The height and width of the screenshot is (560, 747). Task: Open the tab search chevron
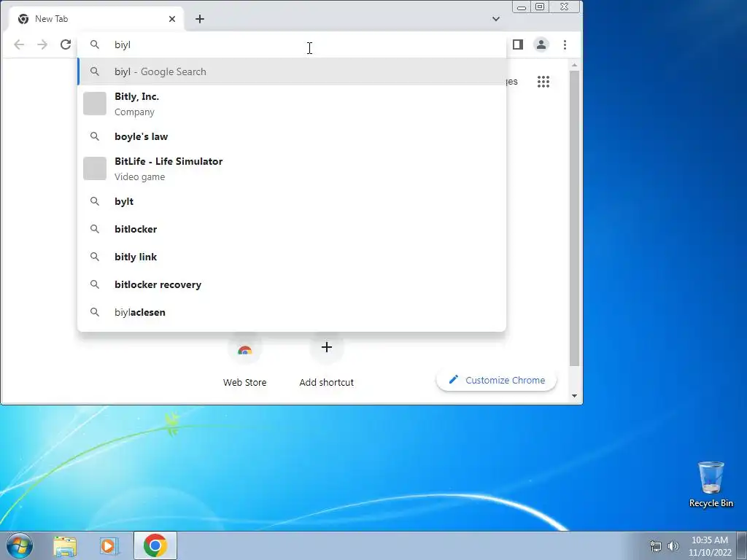pos(496,19)
